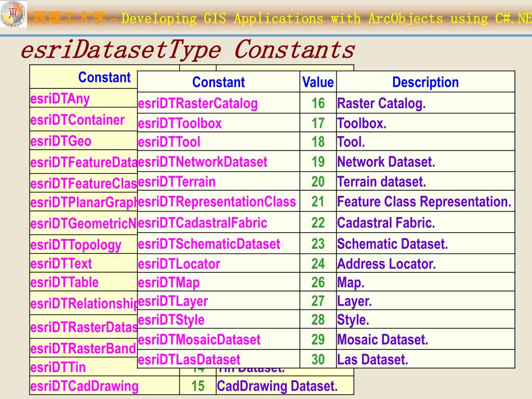Click value 26 in Map row
Screen dimensions: 532x399
click(x=318, y=283)
